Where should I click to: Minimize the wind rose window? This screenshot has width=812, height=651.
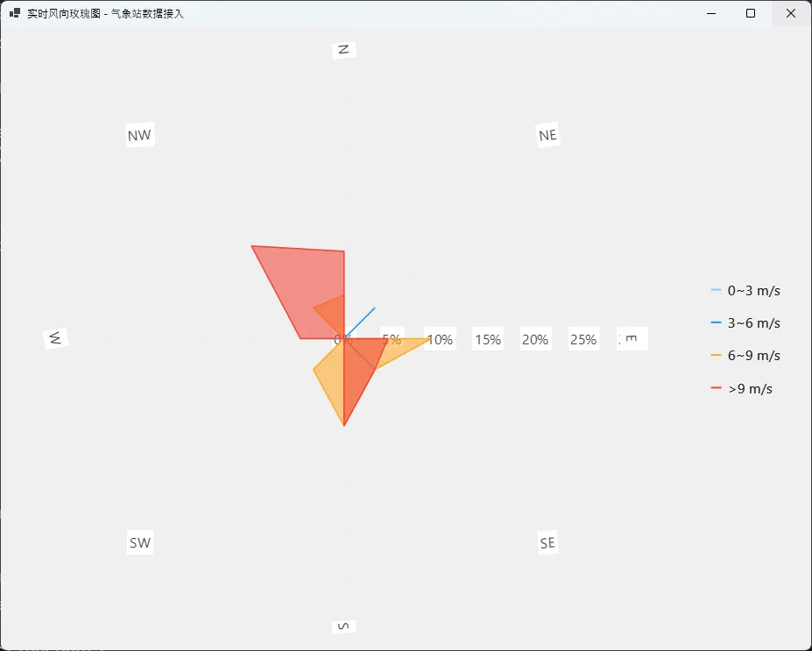711,13
